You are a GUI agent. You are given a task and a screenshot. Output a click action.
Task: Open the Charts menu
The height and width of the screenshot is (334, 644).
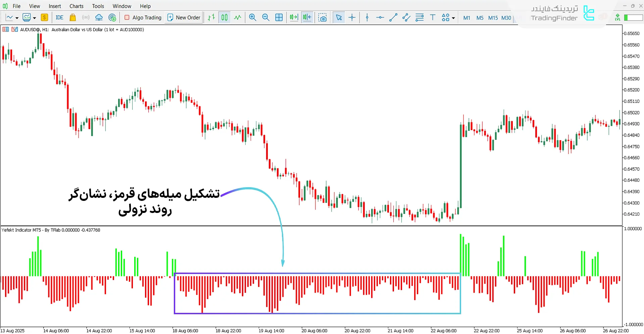click(x=77, y=6)
